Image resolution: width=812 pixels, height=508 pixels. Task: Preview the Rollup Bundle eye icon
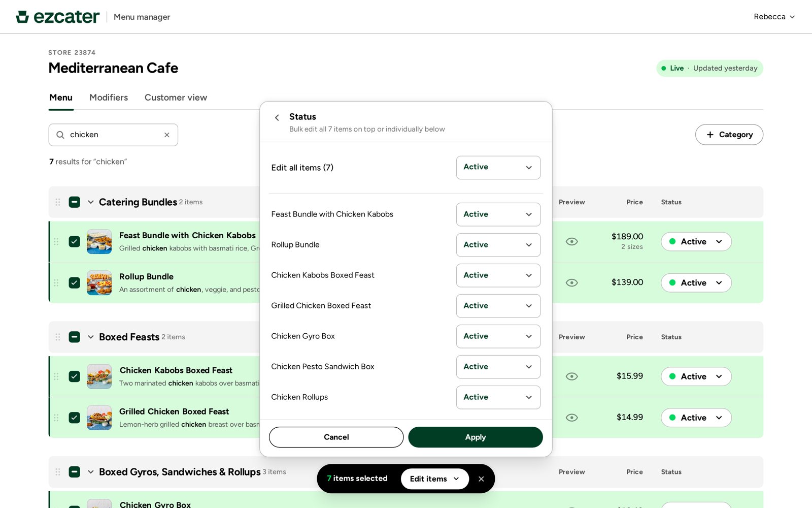click(x=571, y=283)
